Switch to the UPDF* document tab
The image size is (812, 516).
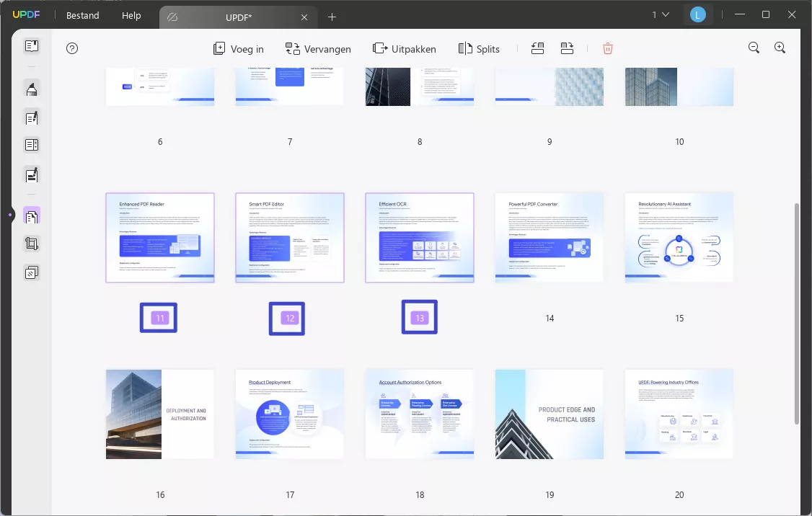(238, 17)
